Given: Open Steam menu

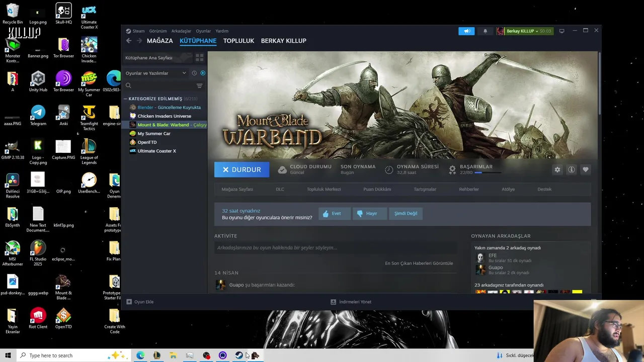Looking at the screenshot, I should [138, 31].
